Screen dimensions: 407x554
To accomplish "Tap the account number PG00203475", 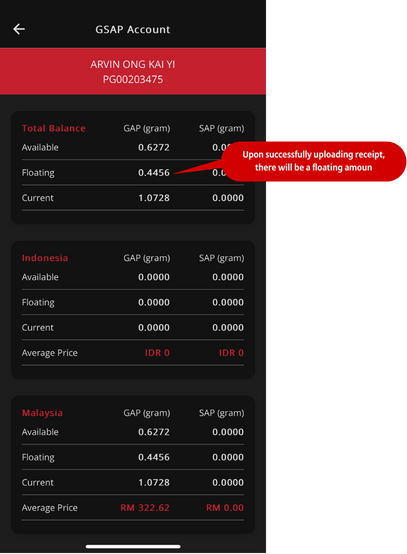I will pos(133,79).
